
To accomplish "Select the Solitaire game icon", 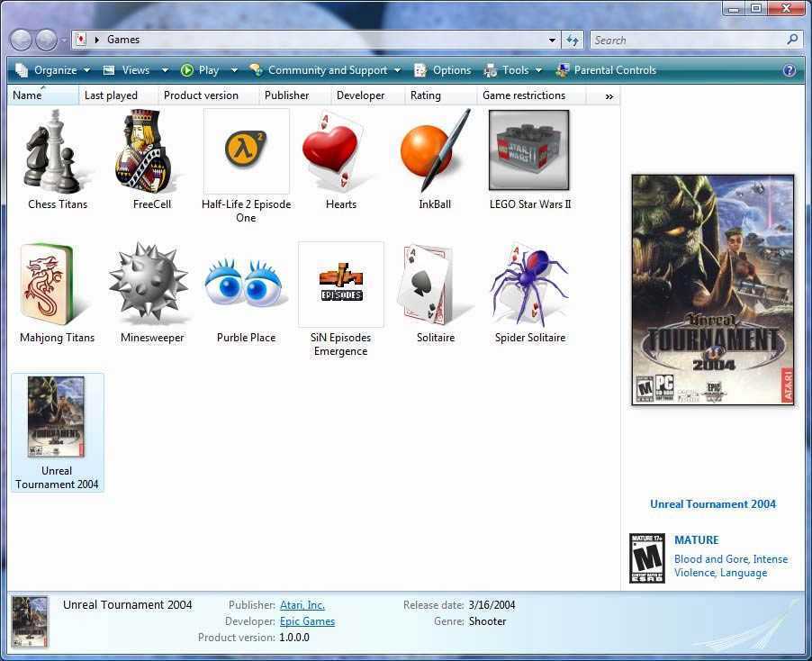I will tap(434, 284).
